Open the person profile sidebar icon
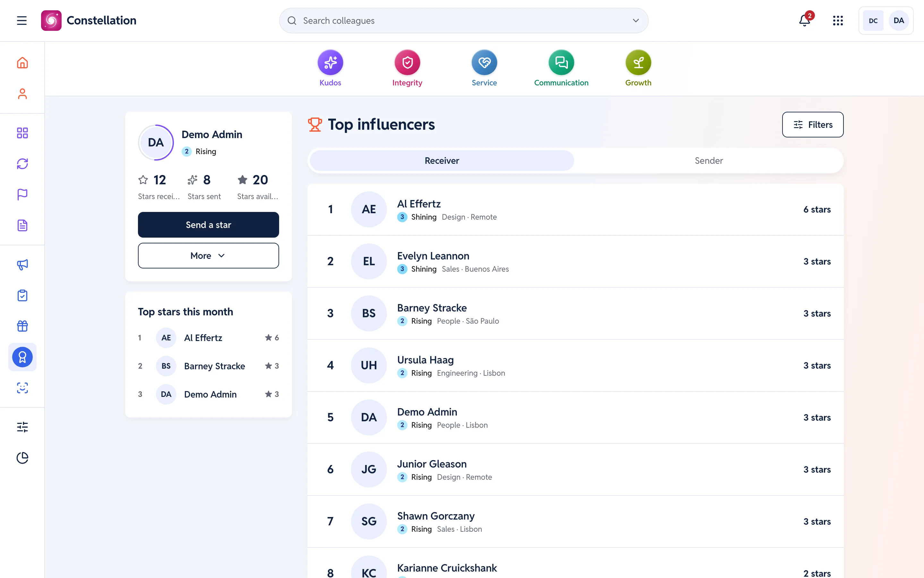Screen dimensions: 924x578 coord(22,94)
